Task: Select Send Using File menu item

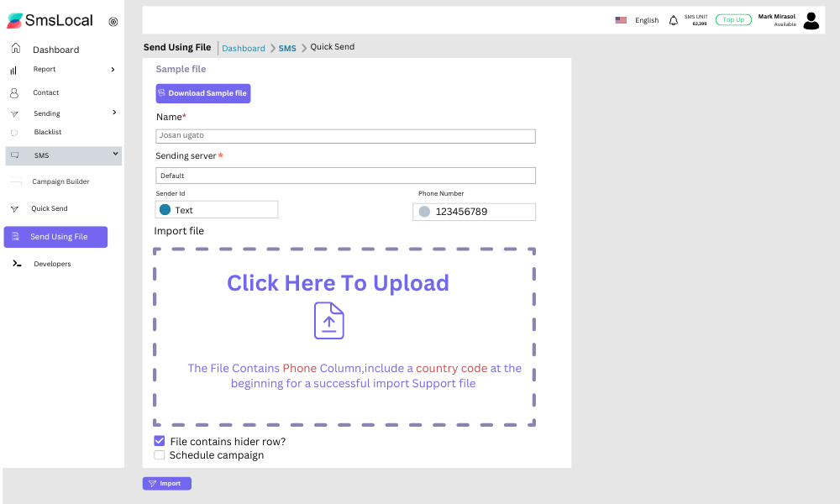Action: point(55,237)
